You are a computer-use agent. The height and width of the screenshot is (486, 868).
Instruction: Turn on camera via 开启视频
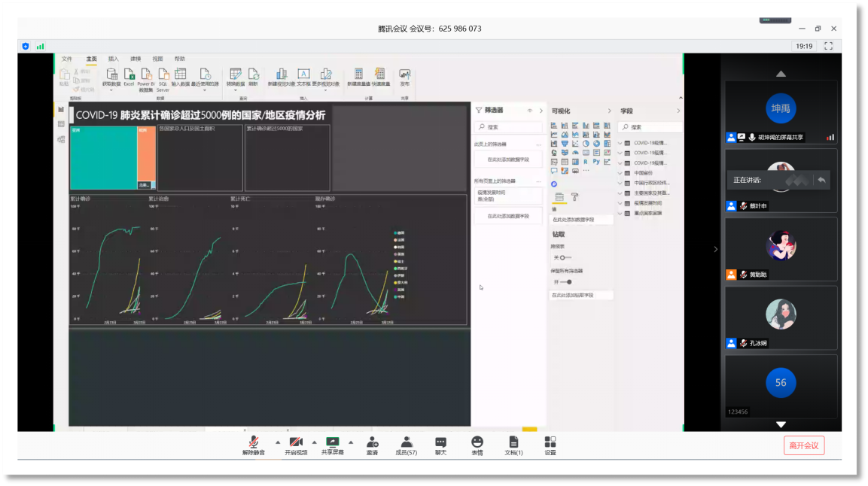tap(295, 442)
